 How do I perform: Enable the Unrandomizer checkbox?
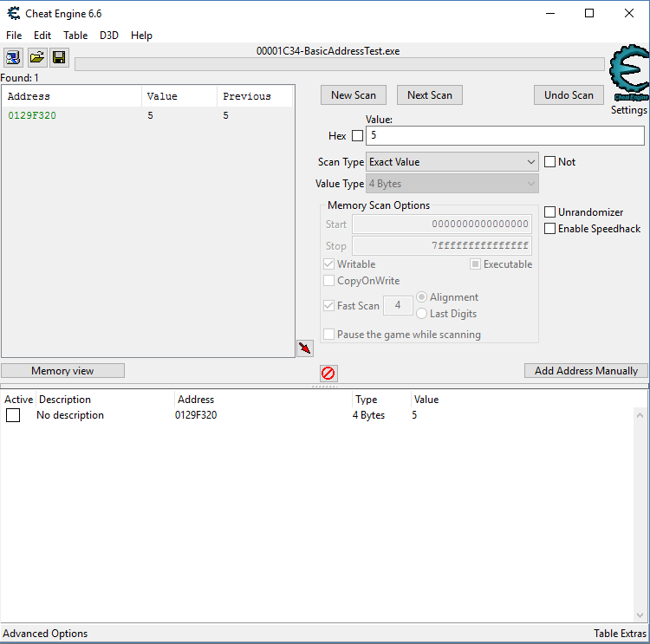pyautogui.click(x=549, y=211)
